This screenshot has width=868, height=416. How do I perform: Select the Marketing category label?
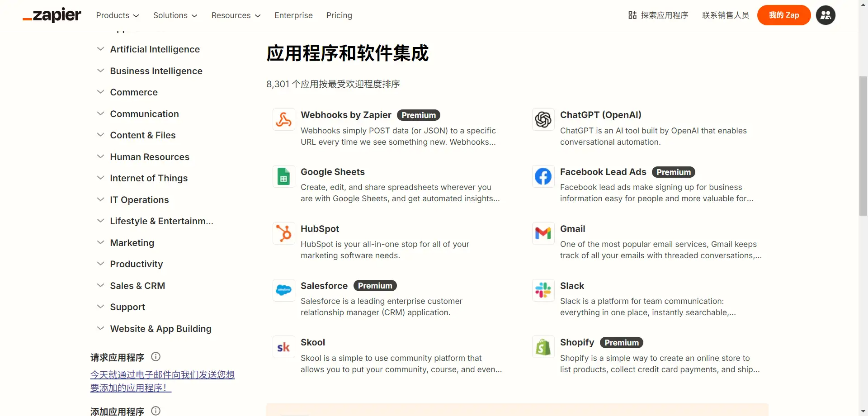coord(132,243)
